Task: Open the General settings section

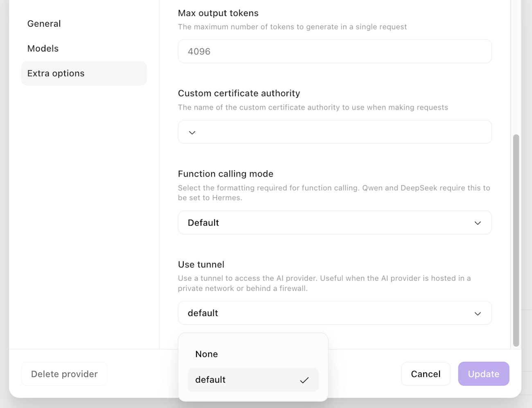Action: [x=44, y=24]
